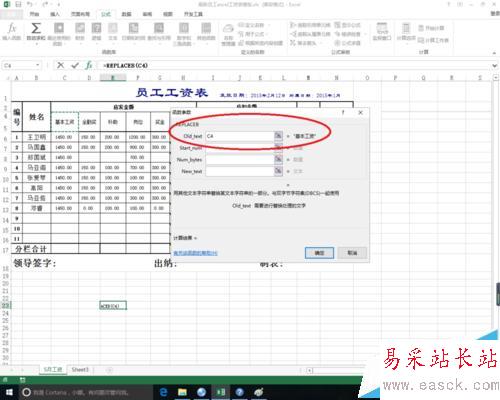The image size is (500, 400).
Task: Click the Cancel X button in formula bar
Action: click(x=60, y=65)
